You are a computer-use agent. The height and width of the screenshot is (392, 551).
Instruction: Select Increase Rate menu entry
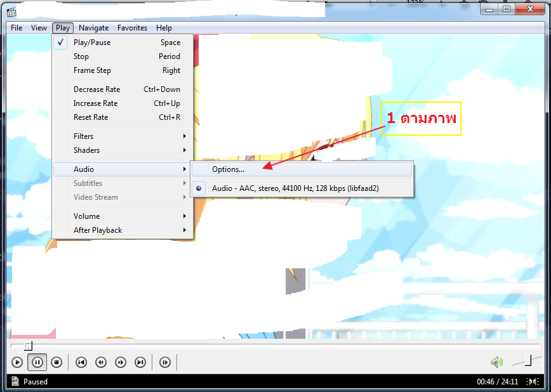[123, 103]
